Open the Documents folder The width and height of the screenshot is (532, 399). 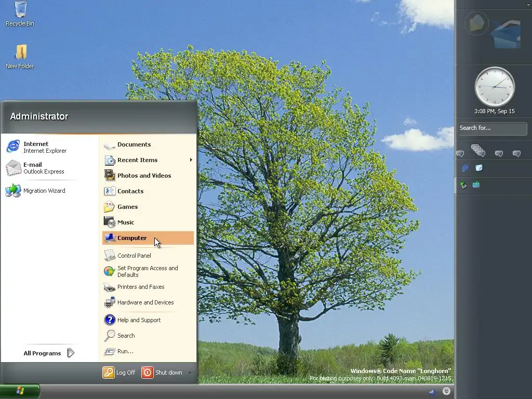[x=128, y=144]
